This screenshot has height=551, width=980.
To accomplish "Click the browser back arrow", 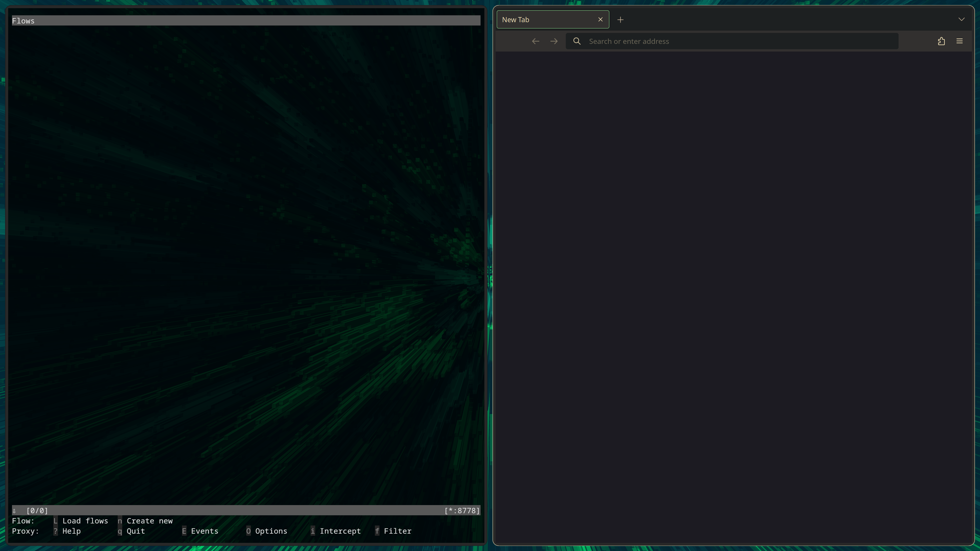I will tap(535, 41).
